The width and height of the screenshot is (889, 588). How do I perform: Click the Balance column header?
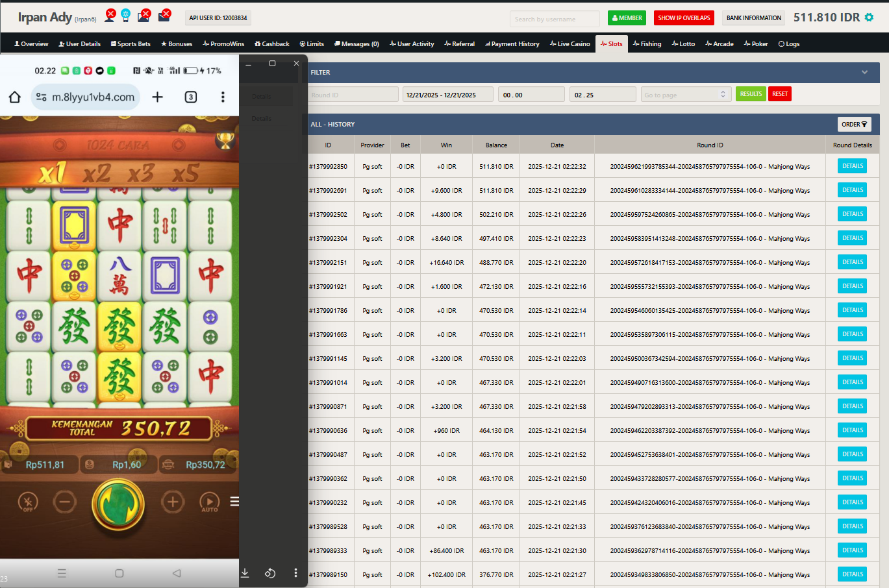[x=496, y=145]
